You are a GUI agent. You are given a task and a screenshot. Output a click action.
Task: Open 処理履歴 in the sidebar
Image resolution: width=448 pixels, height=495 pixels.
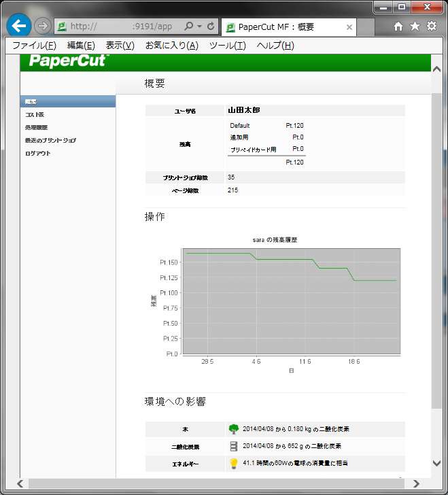click(x=36, y=128)
